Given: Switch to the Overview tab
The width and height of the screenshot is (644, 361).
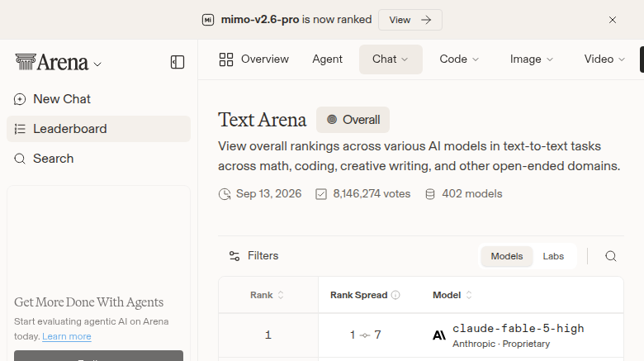Looking at the screenshot, I should 253,59.
